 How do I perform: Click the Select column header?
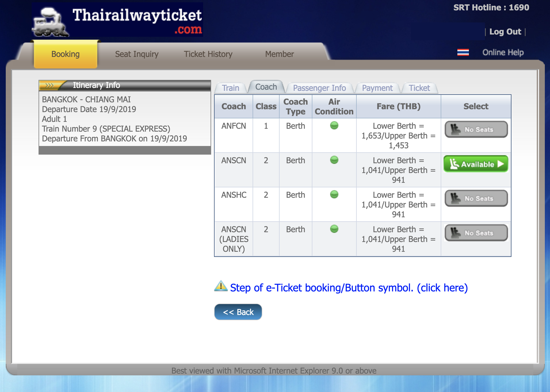[x=476, y=106]
